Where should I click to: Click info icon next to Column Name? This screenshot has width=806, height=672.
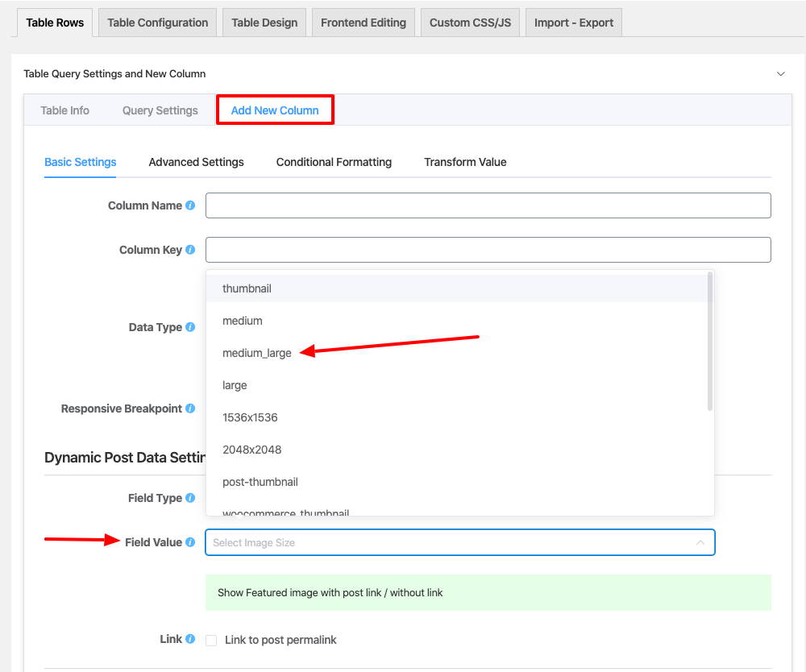(x=190, y=205)
